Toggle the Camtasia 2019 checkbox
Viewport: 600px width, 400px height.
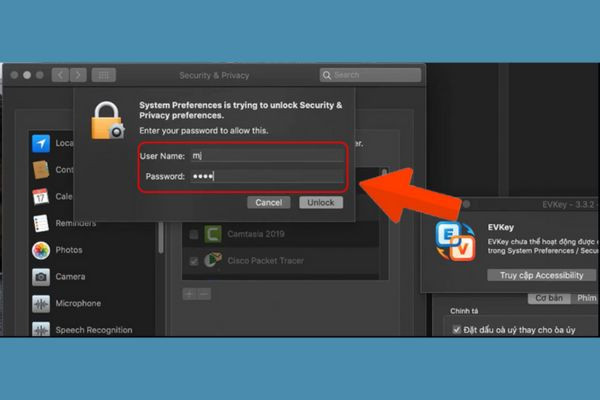pyautogui.click(x=194, y=234)
